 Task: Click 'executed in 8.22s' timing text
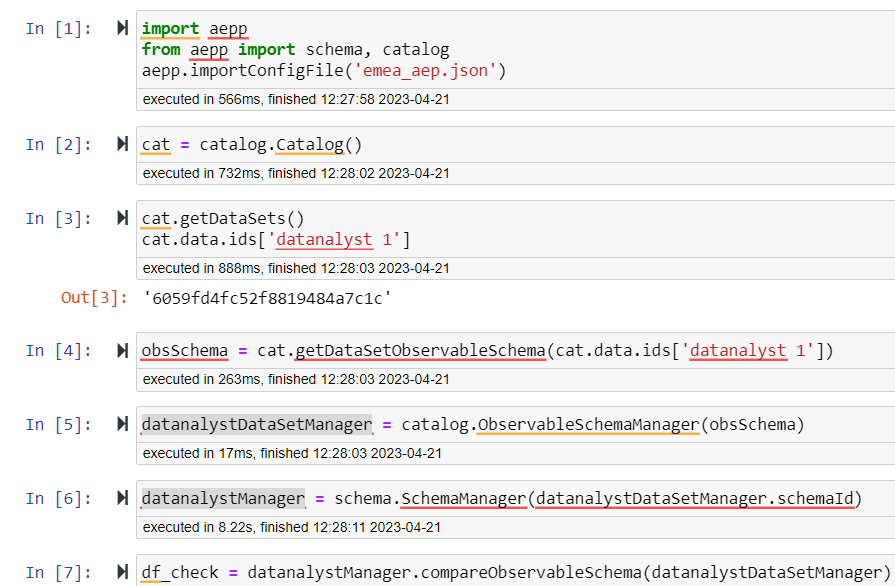[292, 527]
